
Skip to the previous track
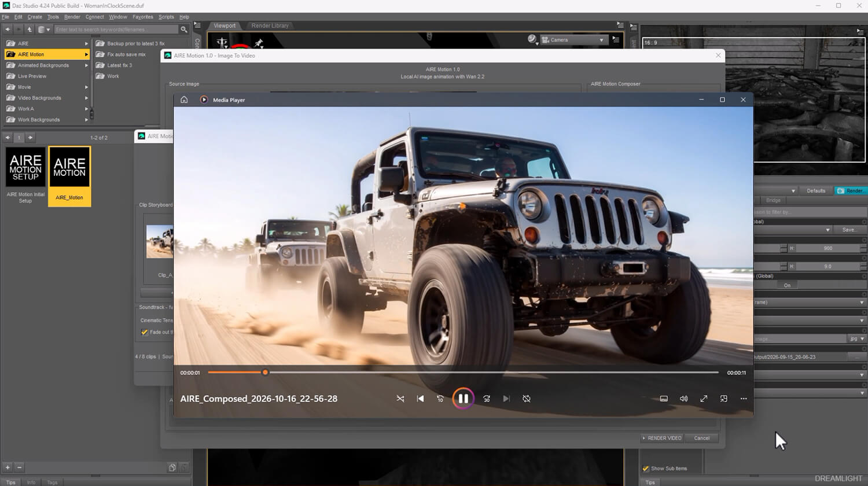coord(420,399)
